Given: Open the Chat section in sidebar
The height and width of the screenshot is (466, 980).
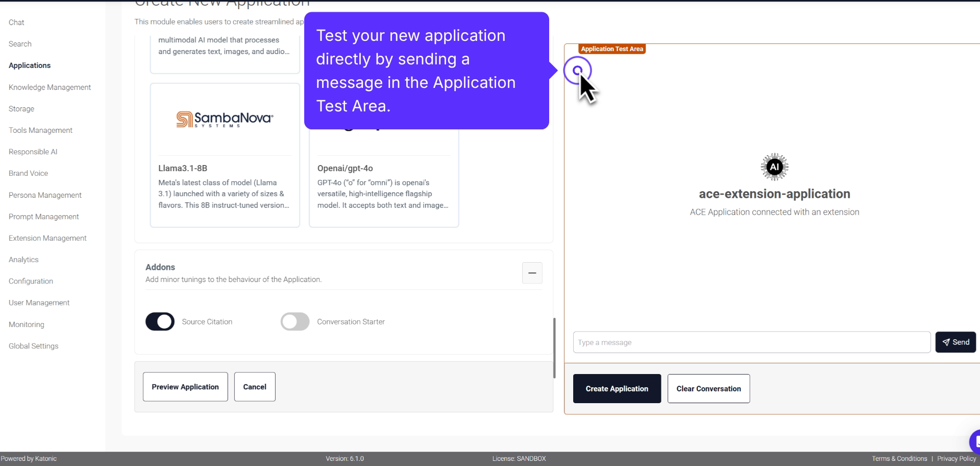Looking at the screenshot, I should point(16,22).
